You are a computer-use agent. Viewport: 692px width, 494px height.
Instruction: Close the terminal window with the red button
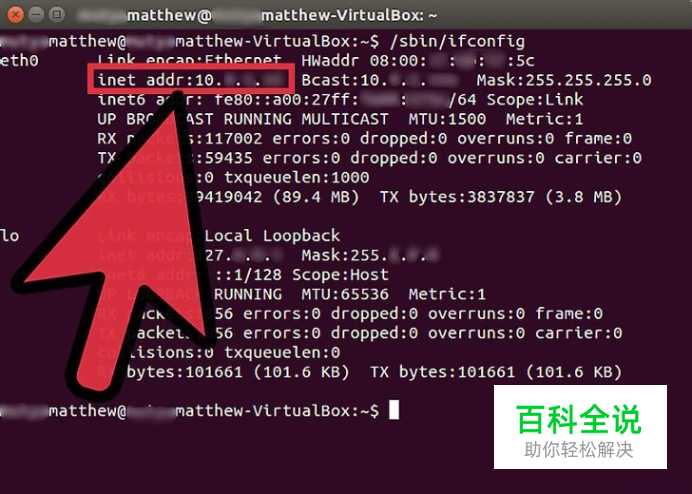pyautogui.click(x=15, y=15)
